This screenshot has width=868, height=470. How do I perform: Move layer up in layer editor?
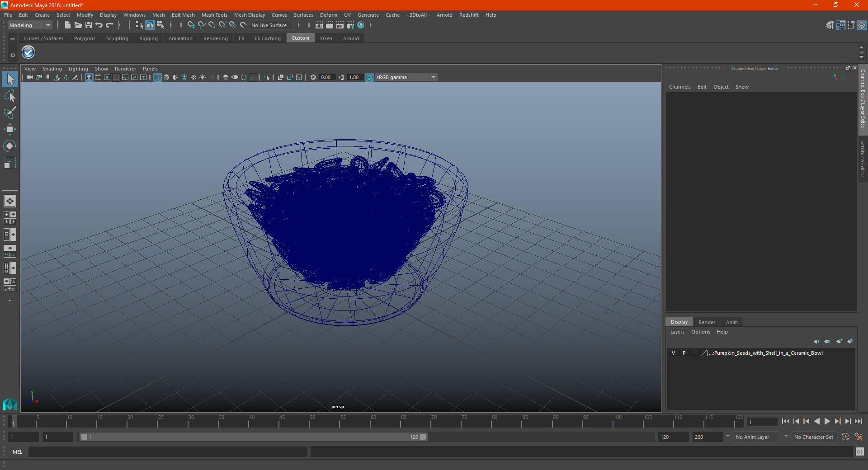click(x=816, y=341)
